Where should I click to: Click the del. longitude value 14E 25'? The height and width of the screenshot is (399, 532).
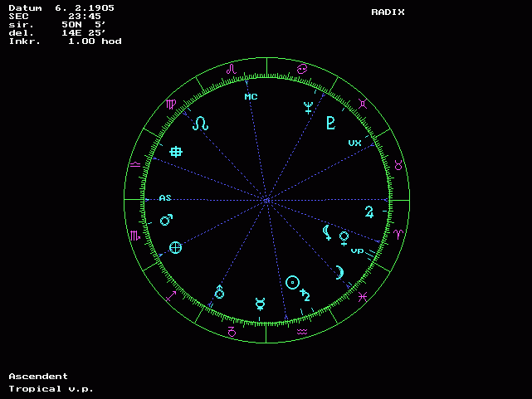[84, 33]
